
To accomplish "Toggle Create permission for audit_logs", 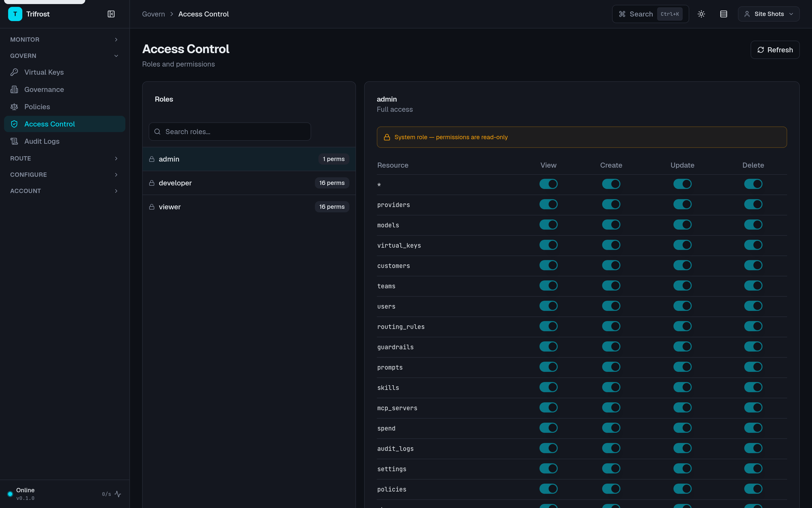I will coord(611,448).
